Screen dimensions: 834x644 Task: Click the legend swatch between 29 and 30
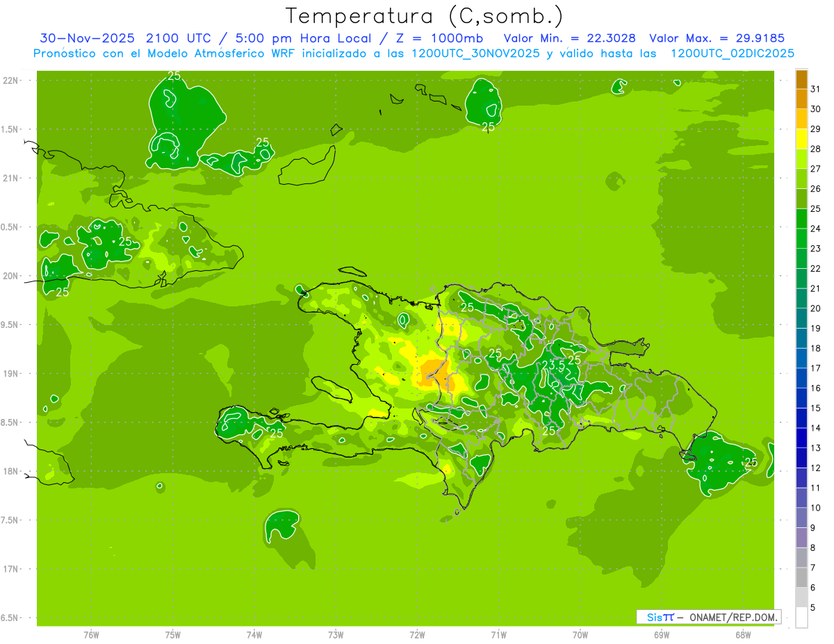801,119
